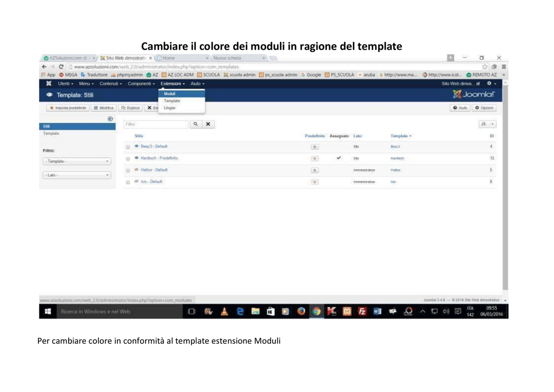Screen dimensions: 554x392
Task: Preview Hardtech style via its eye icon
Action: (136, 158)
